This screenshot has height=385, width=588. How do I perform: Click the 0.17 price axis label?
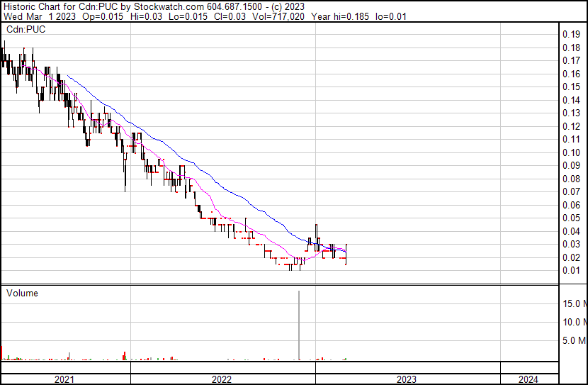point(571,60)
